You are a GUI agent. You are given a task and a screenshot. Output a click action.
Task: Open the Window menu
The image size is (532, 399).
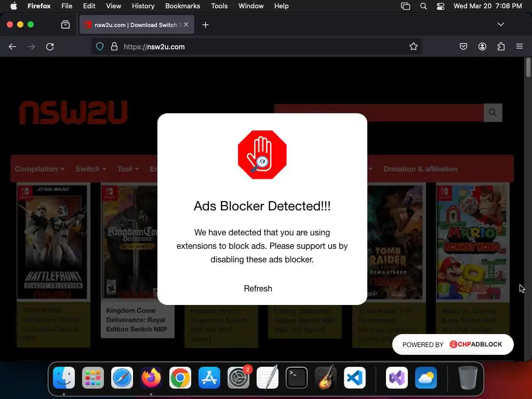251,6
